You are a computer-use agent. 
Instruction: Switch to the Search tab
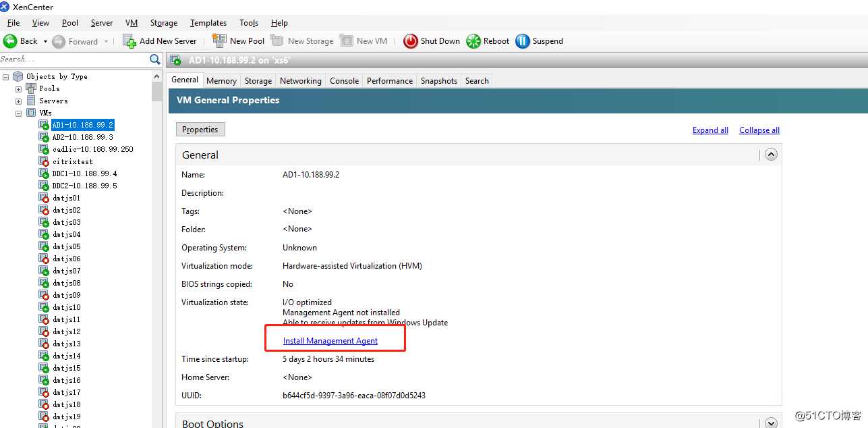477,81
